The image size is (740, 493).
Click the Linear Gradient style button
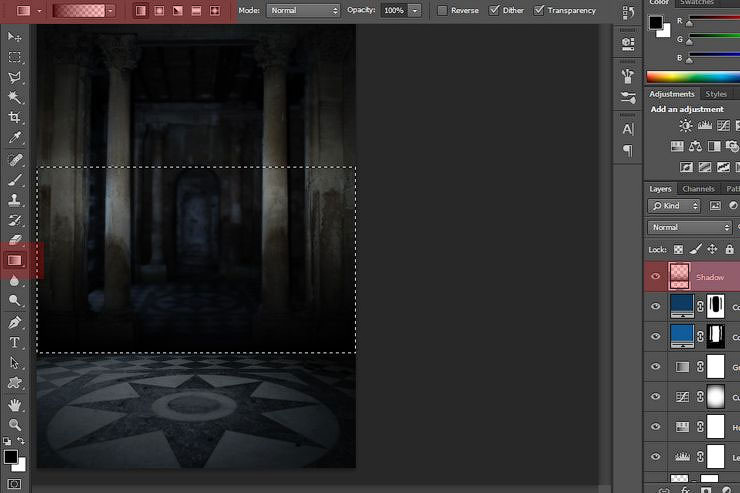tap(140, 10)
